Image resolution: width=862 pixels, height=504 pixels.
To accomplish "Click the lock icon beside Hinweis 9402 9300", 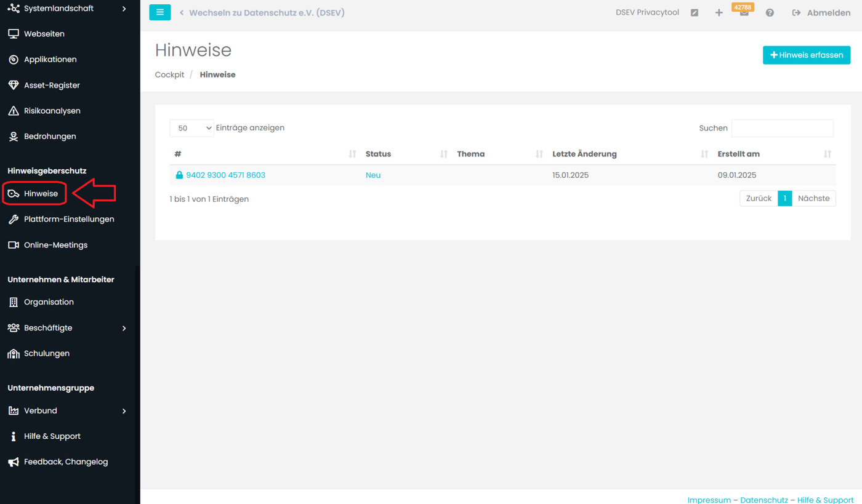I will tap(179, 175).
